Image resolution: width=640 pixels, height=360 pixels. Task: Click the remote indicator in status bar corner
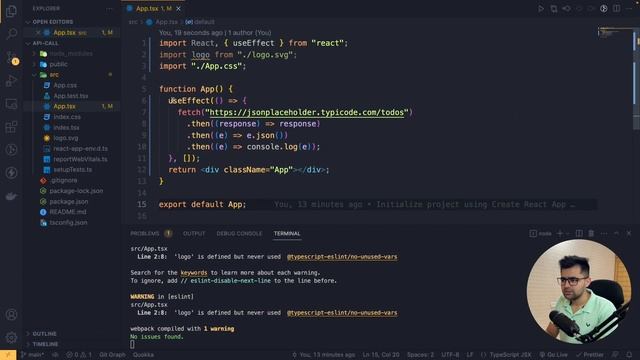point(8,355)
